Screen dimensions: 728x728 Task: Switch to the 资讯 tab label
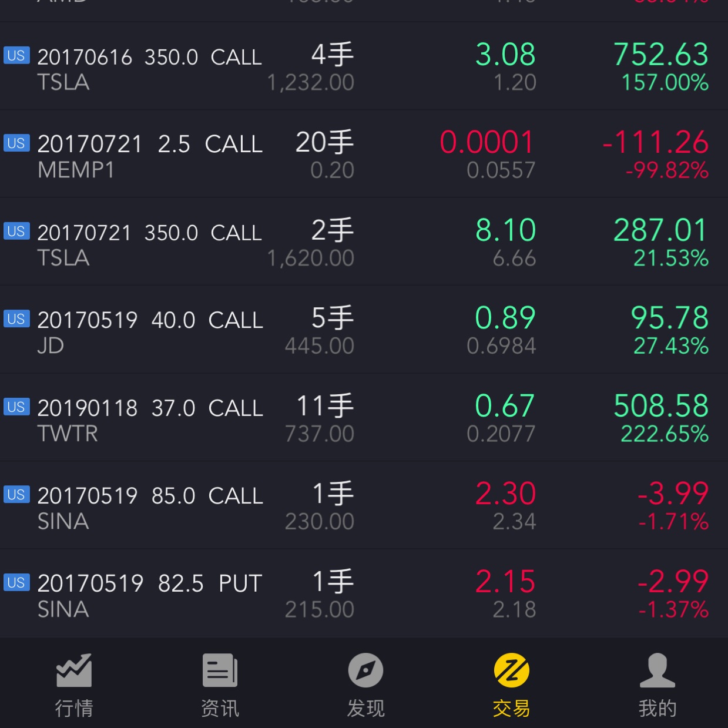(220, 708)
